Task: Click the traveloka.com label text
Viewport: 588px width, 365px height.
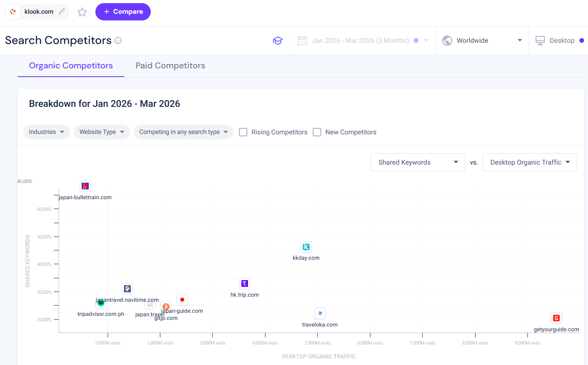Action: click(320, 325)
